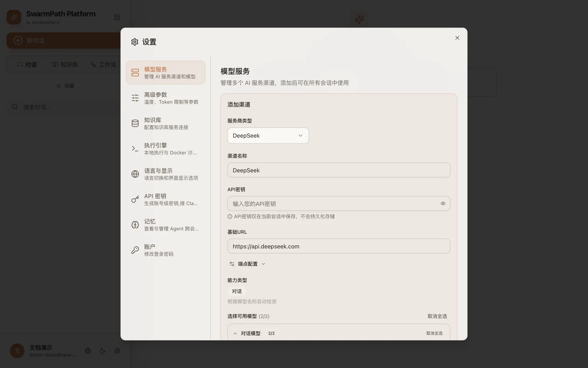Open the 语言与显示 settings section

pyautogui.click(x=165, y=174)
